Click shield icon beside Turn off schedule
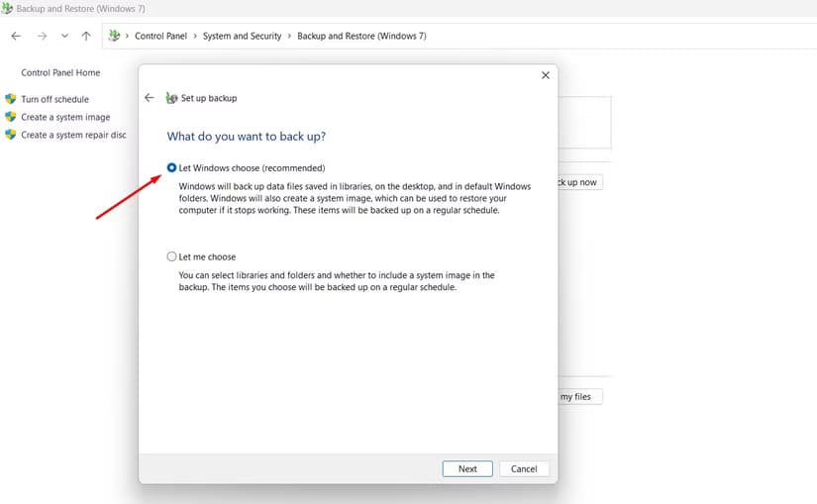The width and height of the screenshot is (817, 504). (11, 98)
